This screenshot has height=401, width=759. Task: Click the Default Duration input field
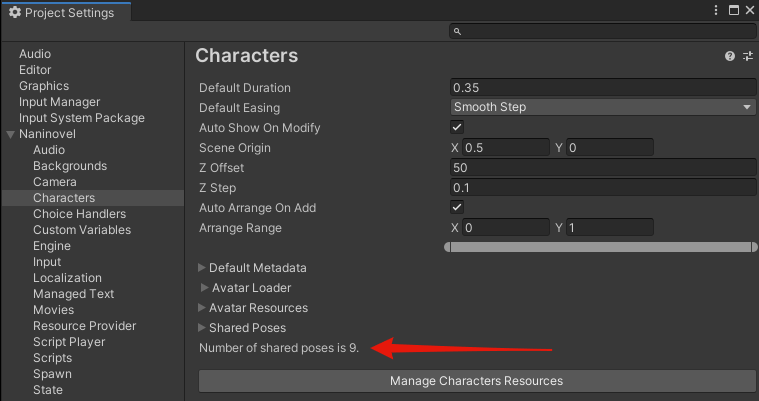click(x=603, y=88)
